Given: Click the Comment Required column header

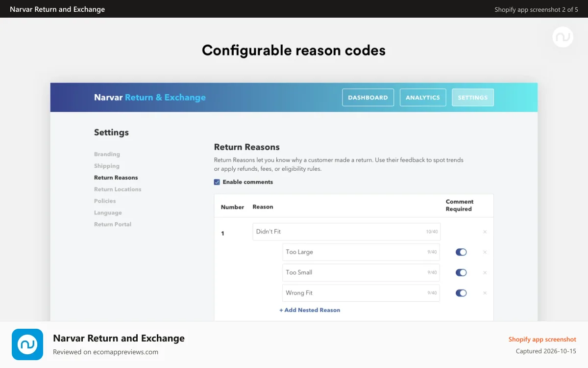Looking at the screenshot, I should [459, 205].
